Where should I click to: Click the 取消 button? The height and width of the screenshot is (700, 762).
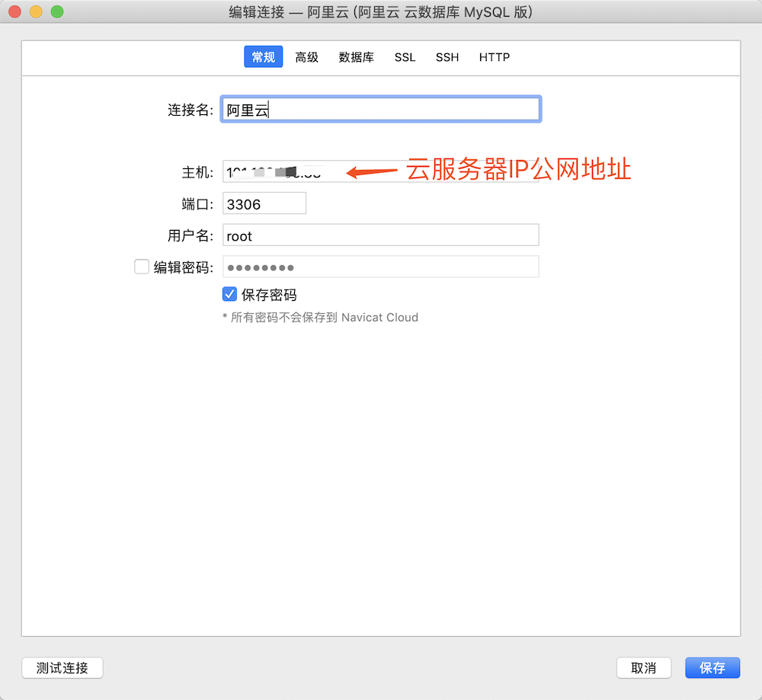coord(644,668)
